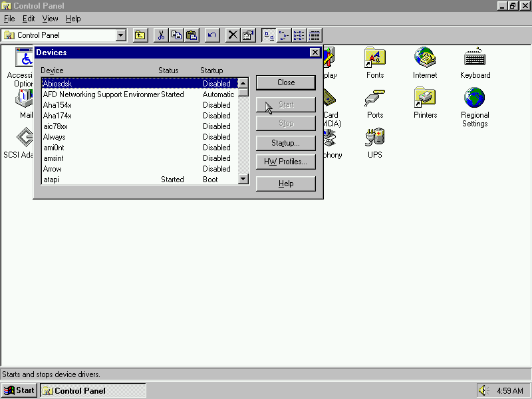
Task: Click the device list scroll down arrow
Action: click(243, 179)
